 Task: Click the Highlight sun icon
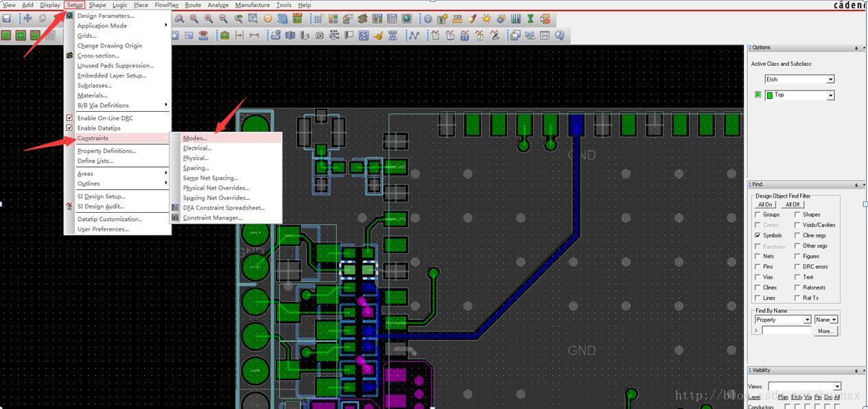click(486, 19)
